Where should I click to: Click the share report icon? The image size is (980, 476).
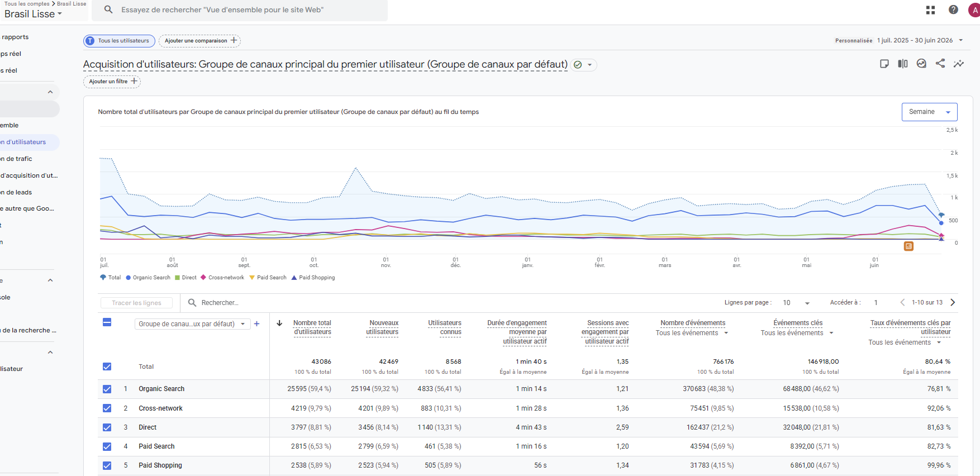coord(940,64)
